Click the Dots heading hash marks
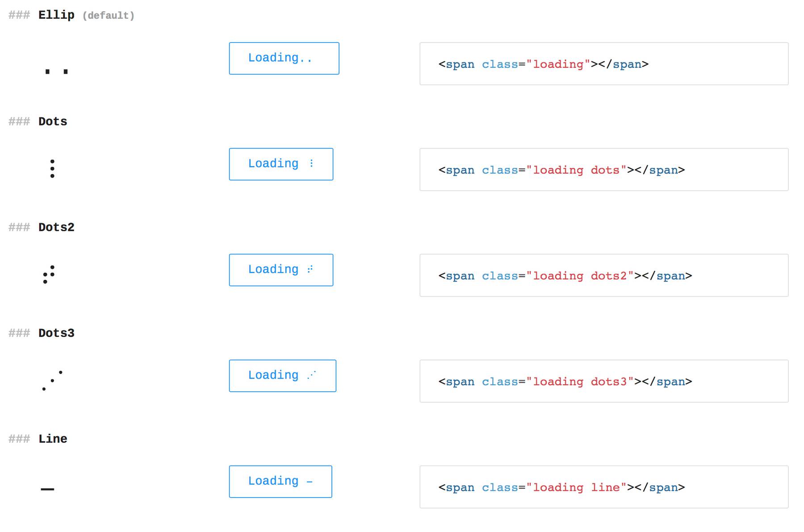Viewport: 804px width, 532px height. [19, 121]
